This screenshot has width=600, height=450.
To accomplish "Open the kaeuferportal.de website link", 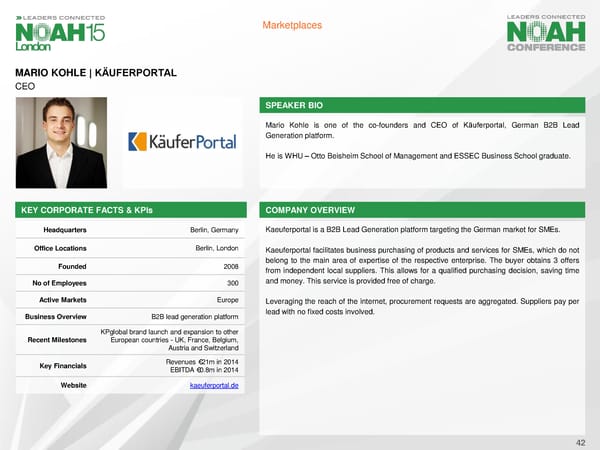I will pyautogui.click(x=213, y=384).
